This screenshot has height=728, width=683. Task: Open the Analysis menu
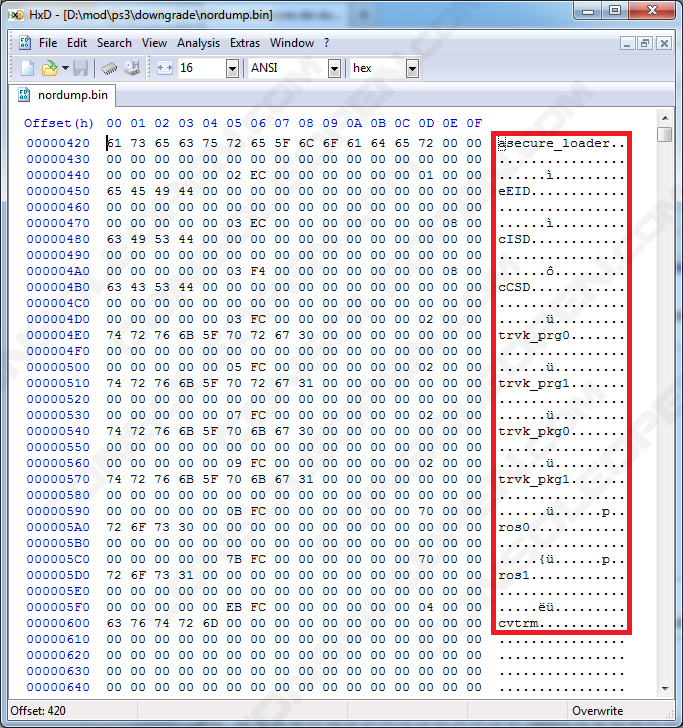pos(198,43)
